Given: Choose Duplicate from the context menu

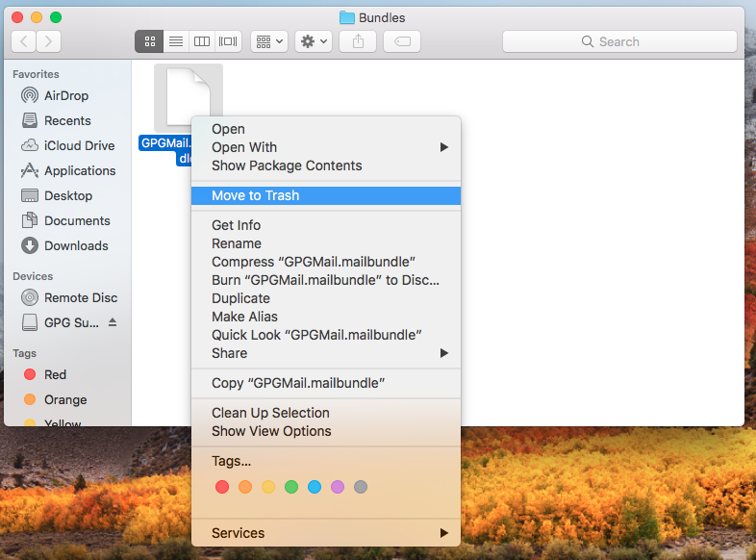Looking at the screenshot, I should (326, 298).
